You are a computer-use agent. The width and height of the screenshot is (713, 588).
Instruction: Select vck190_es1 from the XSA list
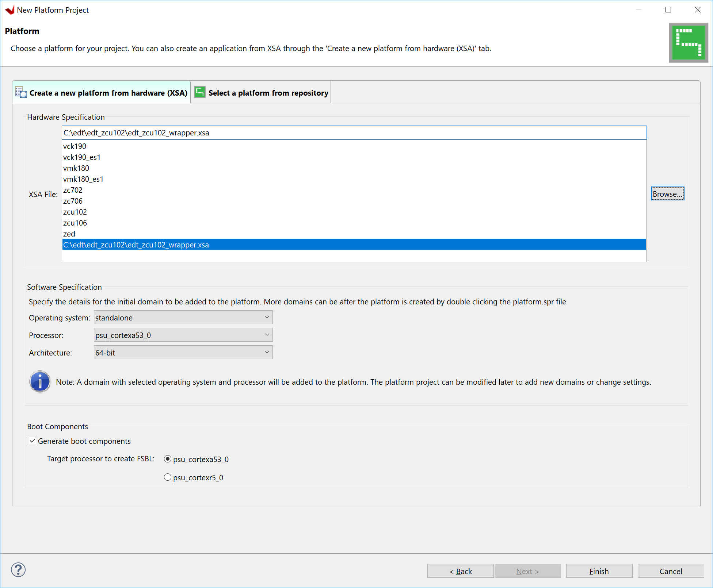[354, 157]
